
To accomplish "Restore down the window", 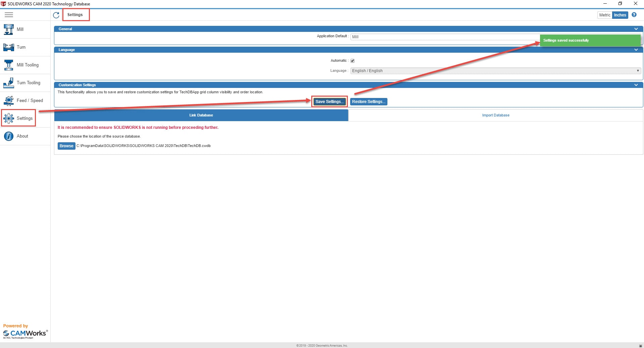I will [620, 4].
